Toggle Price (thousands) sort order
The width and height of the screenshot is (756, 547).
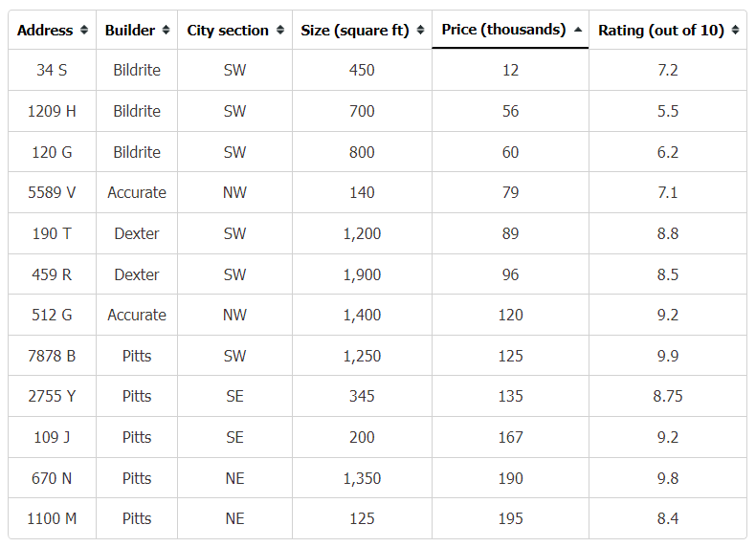pos(510,30)
